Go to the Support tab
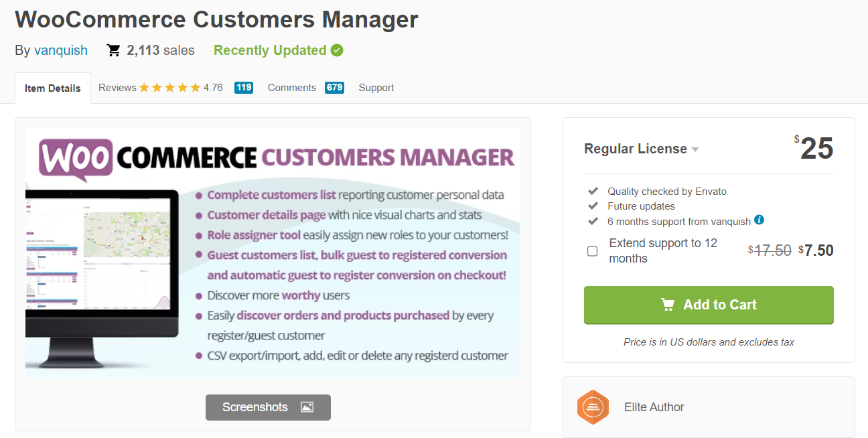868x438 pixels. tap(376, 88)
